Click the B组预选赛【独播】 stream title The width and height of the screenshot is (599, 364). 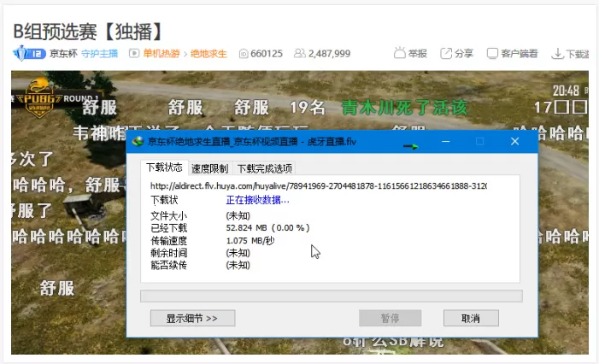(88, 32)
